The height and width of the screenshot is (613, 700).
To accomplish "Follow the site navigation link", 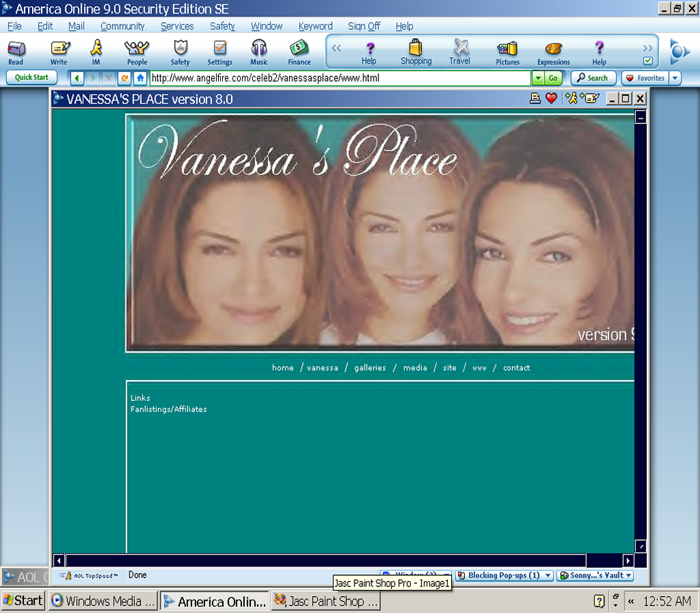I will [x=450, y=368].
